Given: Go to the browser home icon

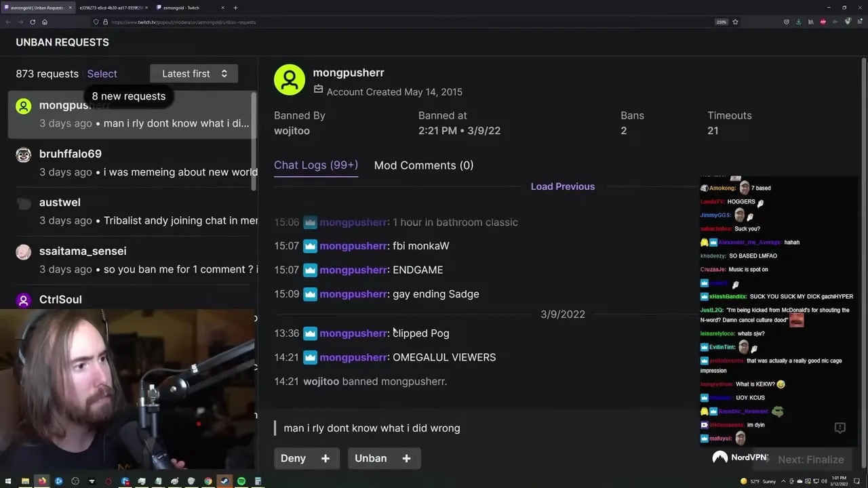Looking at the screenshot, I should 45,22.
